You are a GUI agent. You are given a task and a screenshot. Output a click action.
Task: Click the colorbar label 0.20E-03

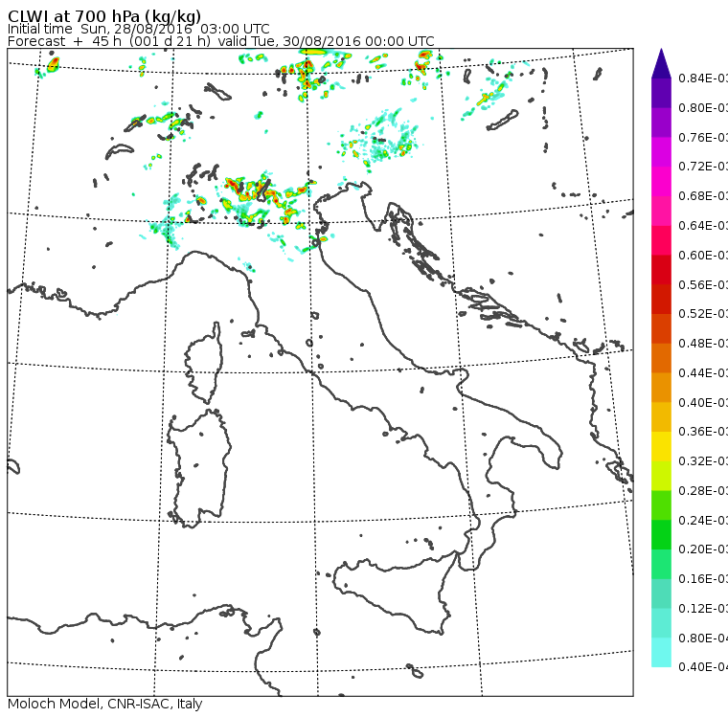(703, 549)
